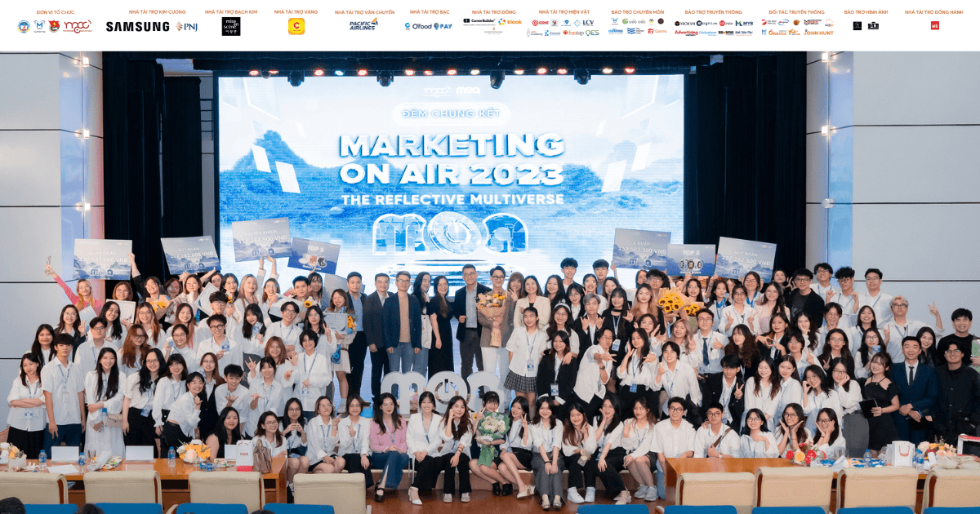Click the 'ĐƠN VỊ TỔ CHỨC' heading

pos(56,12)
